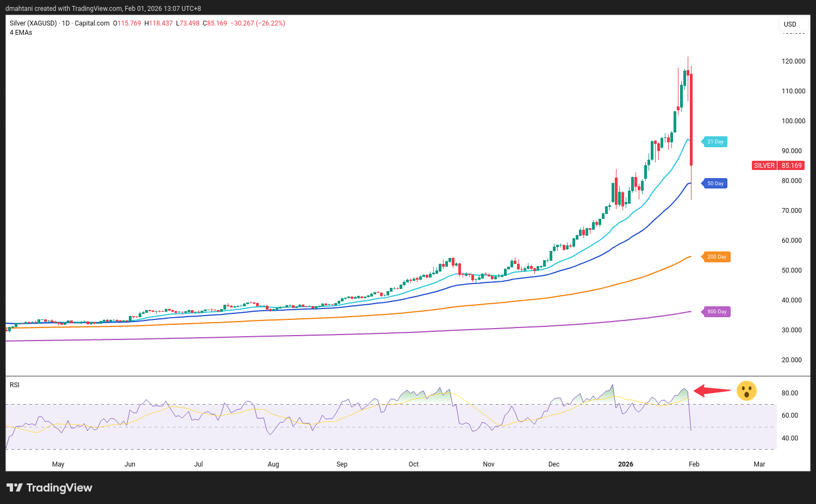Click the 4 EMAs indicator legend
The image size is (816, 504).
click(21, 33)
